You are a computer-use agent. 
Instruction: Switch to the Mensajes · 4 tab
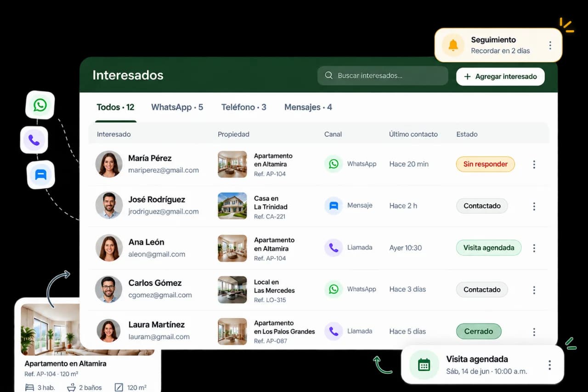point(308,107)
